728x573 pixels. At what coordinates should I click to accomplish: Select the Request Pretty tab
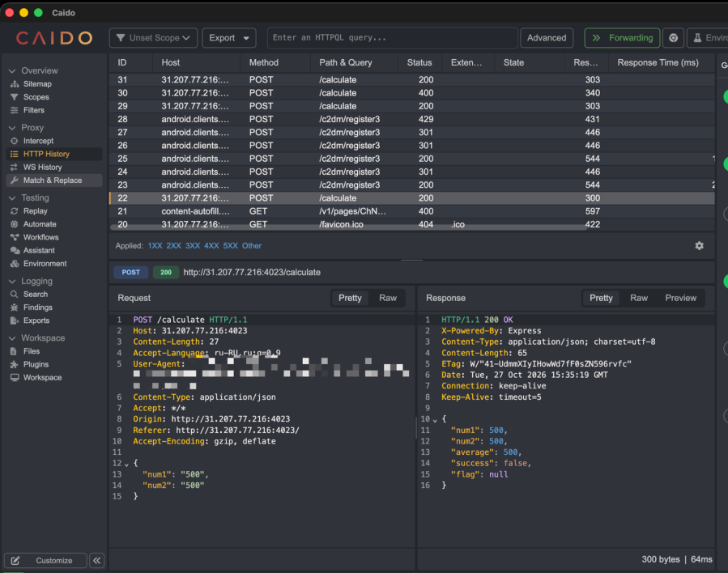[350, 299]
